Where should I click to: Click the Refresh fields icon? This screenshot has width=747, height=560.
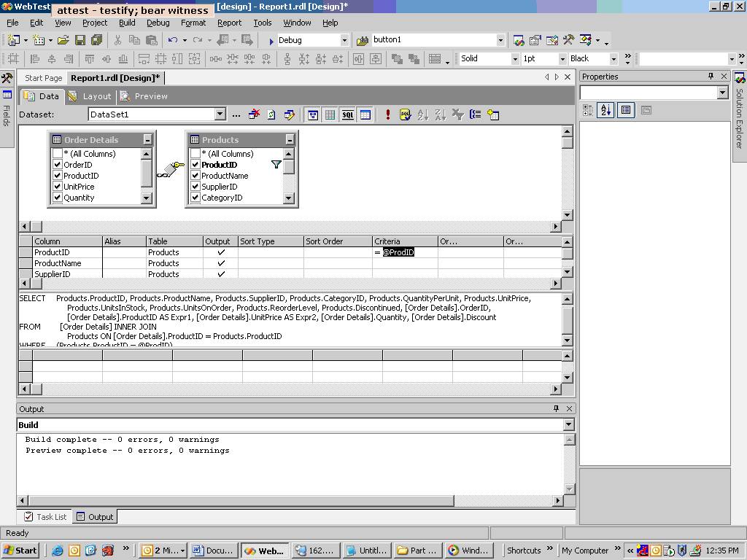pos(271,114)
